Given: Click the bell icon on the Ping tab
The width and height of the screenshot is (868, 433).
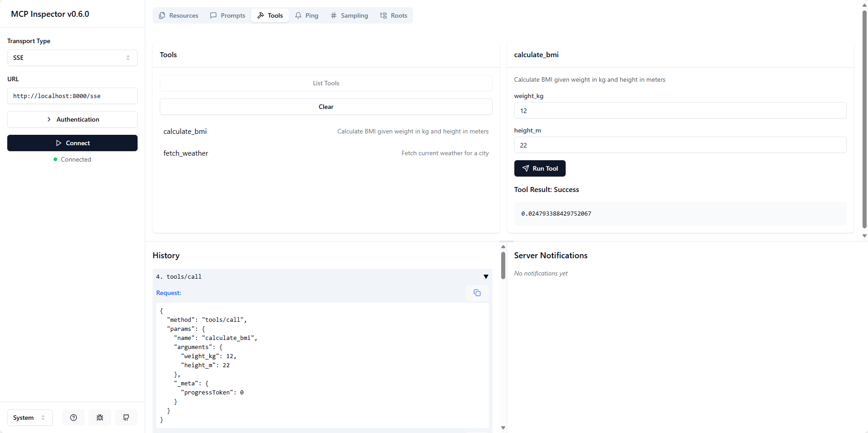Looking at the screenshot, I should click(x=298, y=15).
